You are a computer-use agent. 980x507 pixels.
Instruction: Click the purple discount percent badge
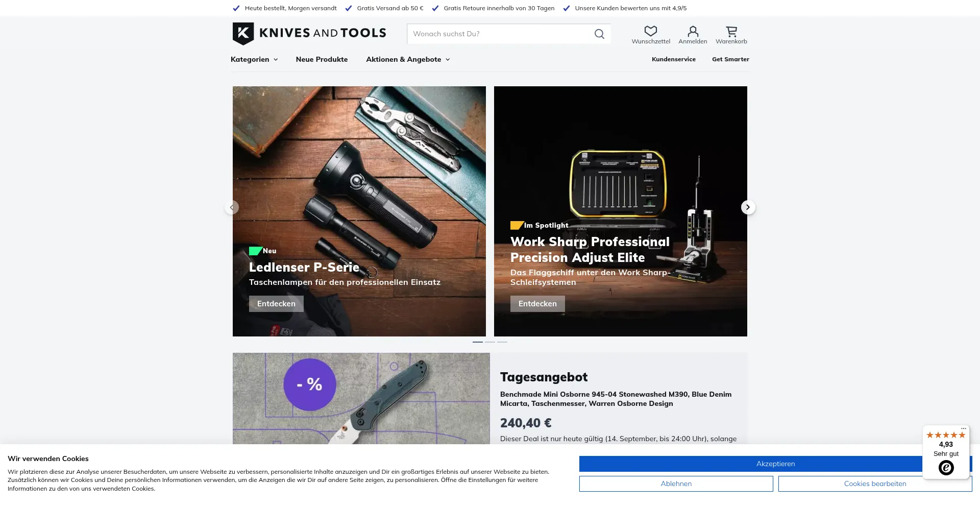310,384
